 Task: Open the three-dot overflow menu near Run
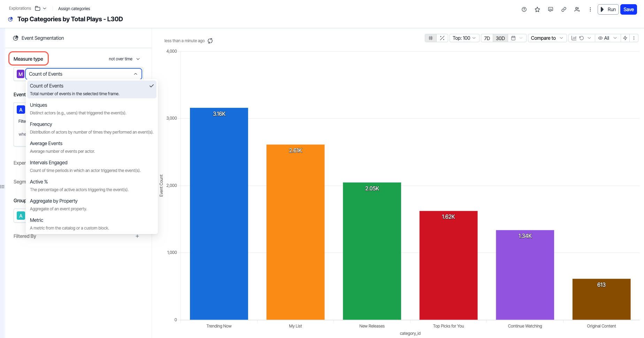[x=590, y=9]
